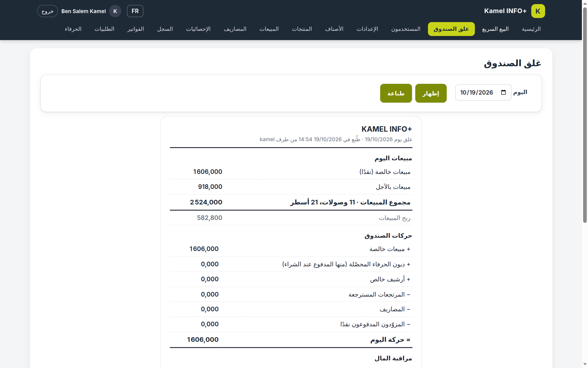The height and width of the screenshot is (368, 588).
Task: Select the حركة اليوم total 1606,000
Action: point(203,340)
